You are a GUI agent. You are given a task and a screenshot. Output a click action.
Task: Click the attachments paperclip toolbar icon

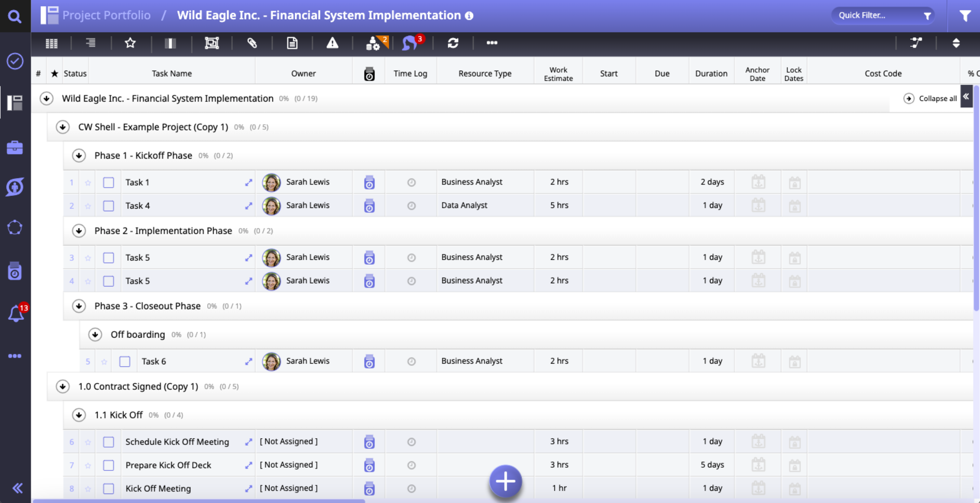(x=252, y=43)
